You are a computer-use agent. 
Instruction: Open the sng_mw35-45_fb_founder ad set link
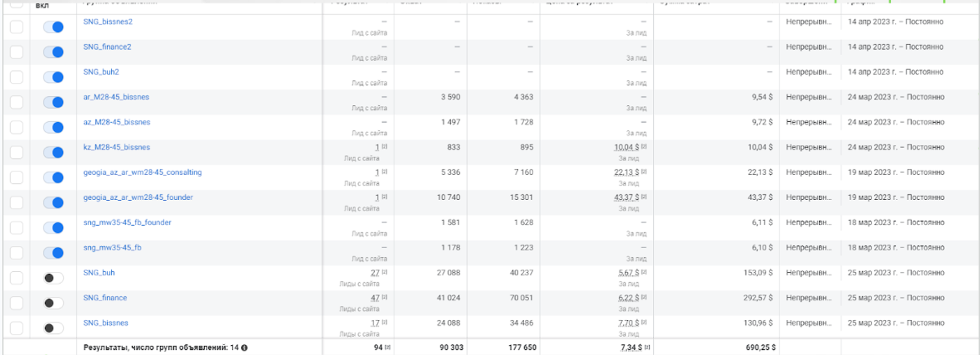(x=127, y=222)
